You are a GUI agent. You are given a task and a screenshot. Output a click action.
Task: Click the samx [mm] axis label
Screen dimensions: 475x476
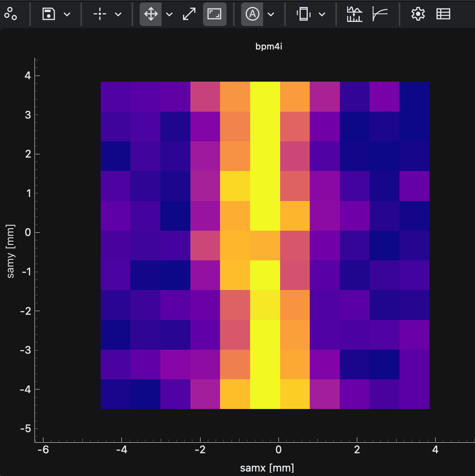click(267, 468)
